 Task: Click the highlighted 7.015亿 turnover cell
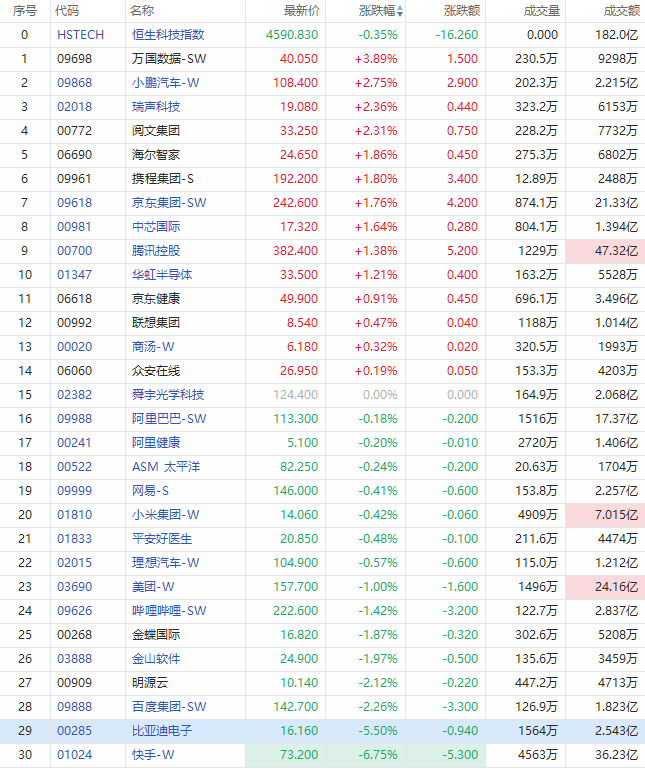(x=605, y=515)
